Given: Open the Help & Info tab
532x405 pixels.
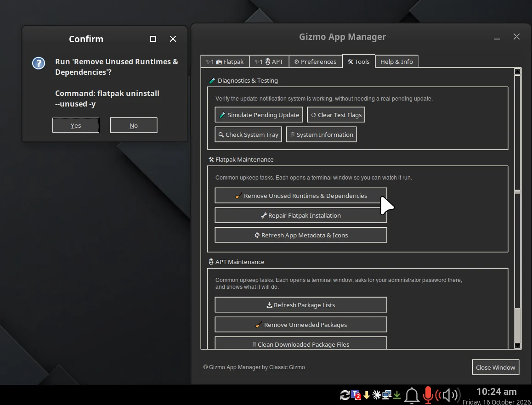Looking at the screenshot, I should (396, 62).
